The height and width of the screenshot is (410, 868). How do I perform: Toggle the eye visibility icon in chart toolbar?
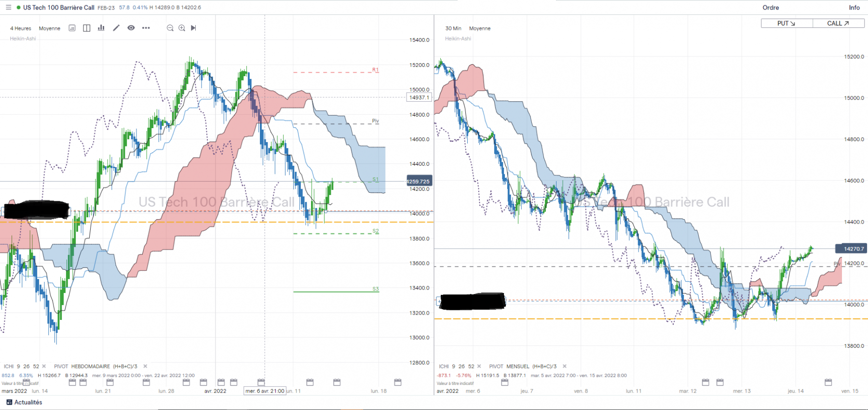(131, 28)
